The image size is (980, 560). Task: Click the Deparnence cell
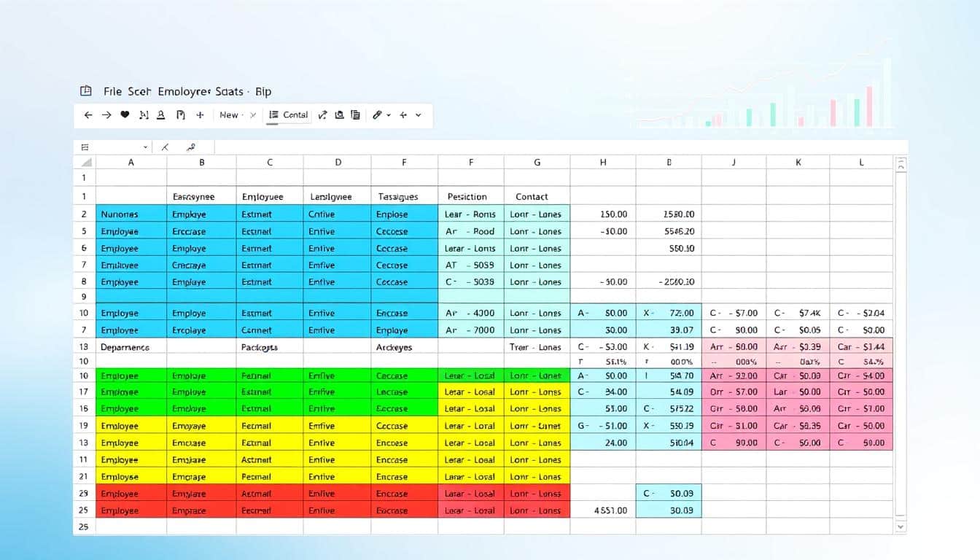(131, 347)
